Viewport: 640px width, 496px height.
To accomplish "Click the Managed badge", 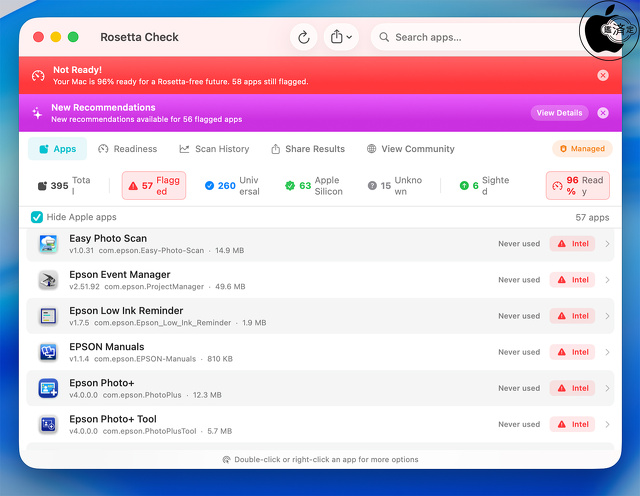I will [582, 149].
